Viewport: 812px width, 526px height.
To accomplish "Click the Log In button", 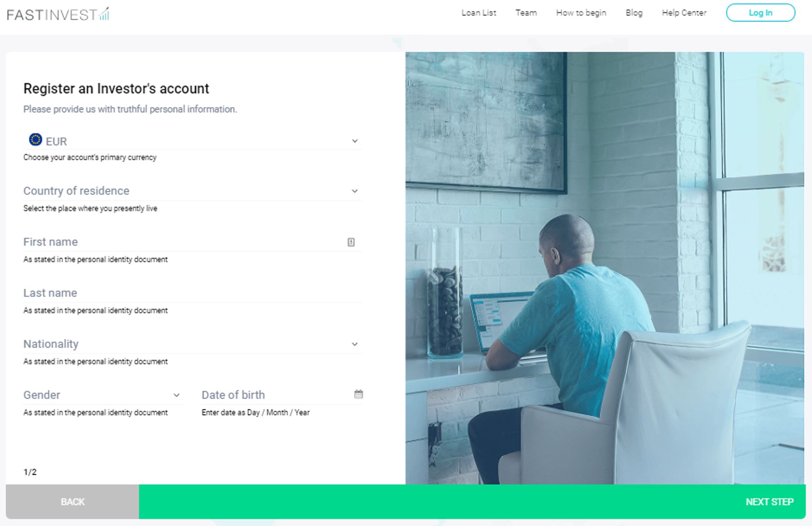I will (x=761, y=13).
